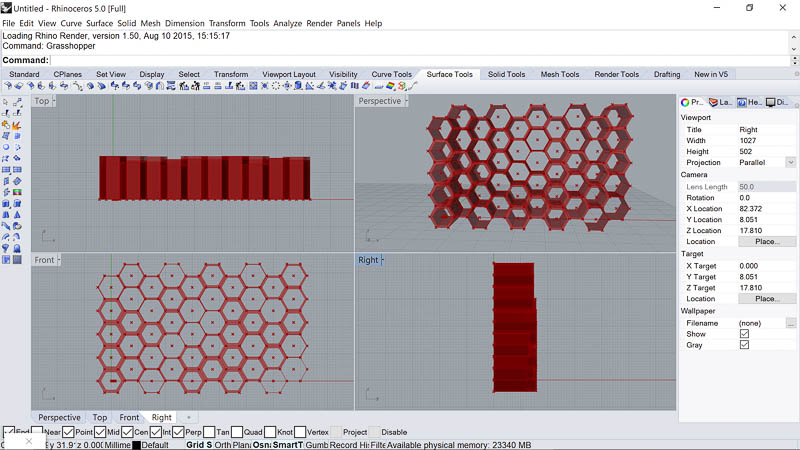Open the Help panel tab
Screen dimensions: 800x450
(x=748, y=102)
